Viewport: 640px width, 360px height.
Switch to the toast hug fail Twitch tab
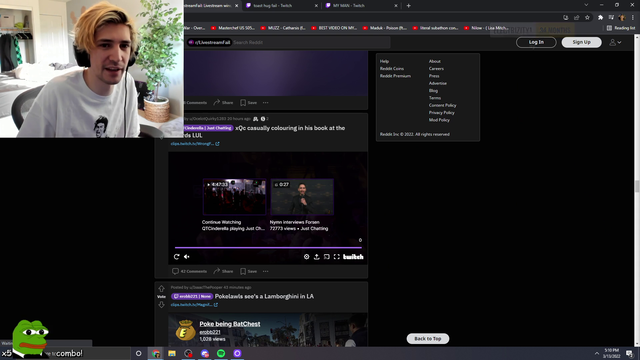coord(282,6)
